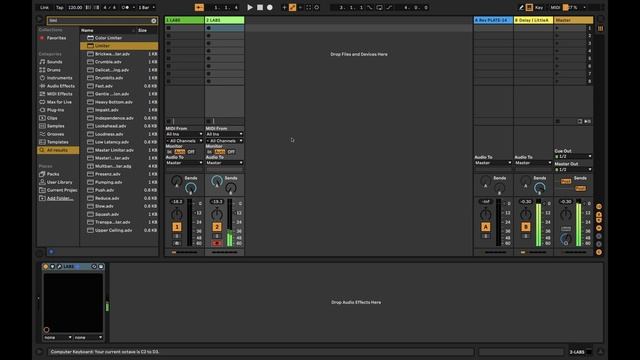Select the B Delay return track header
Viewport: 640px width, 360px height.
(533, 20)
